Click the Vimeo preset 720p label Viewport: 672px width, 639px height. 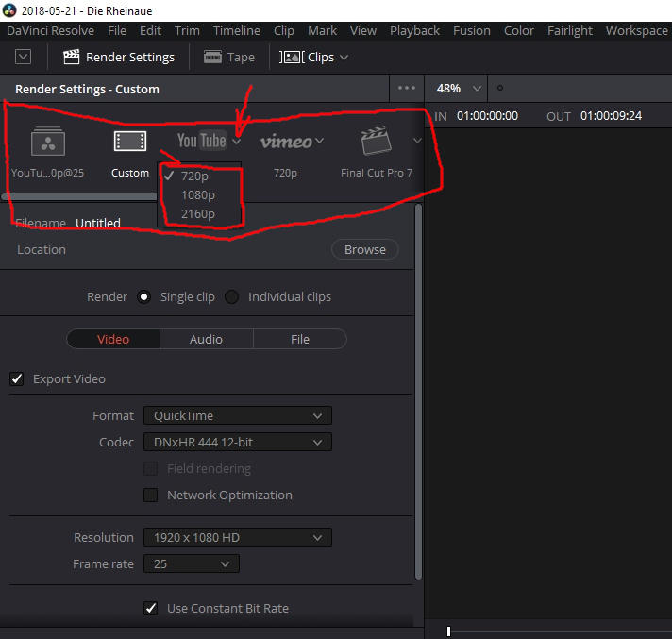pyautogui.click(x=285, y=173)
